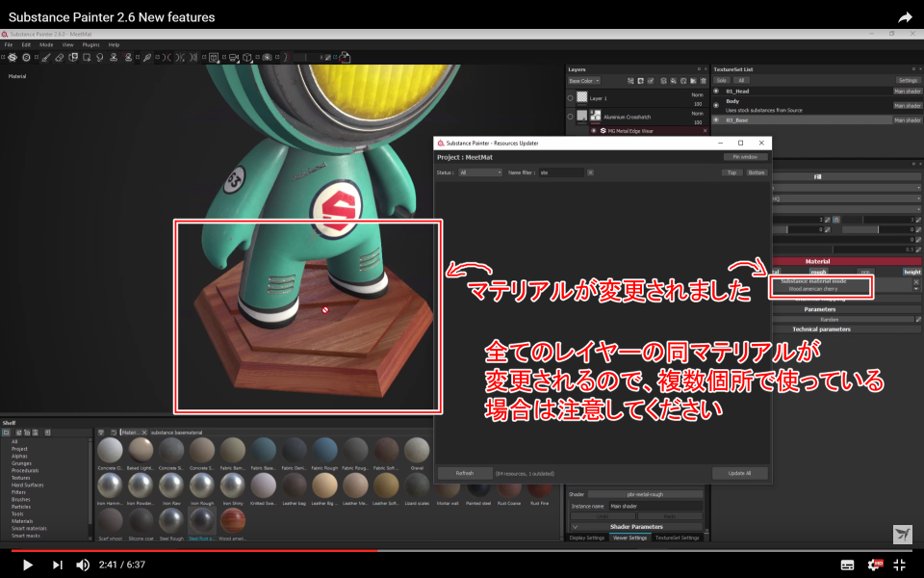924x578 pixels.
Task: Click the 3D cube viewport mode icon
Action: click(247, 57)
